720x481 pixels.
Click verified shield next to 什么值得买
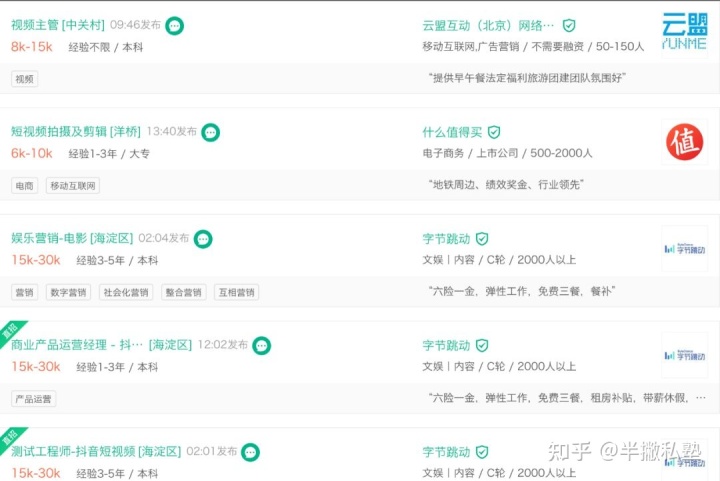(494, 133)
